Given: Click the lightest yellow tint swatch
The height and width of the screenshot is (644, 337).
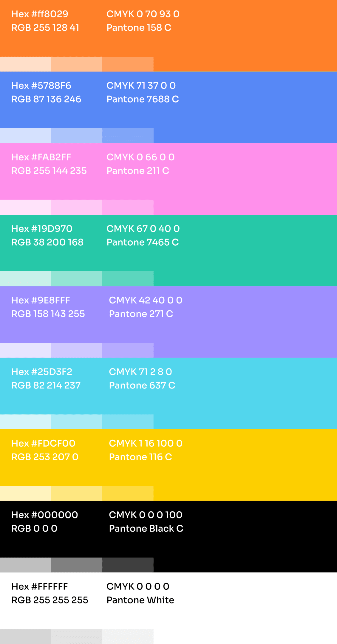Looking at the screenshot, I should click(25, 493).
